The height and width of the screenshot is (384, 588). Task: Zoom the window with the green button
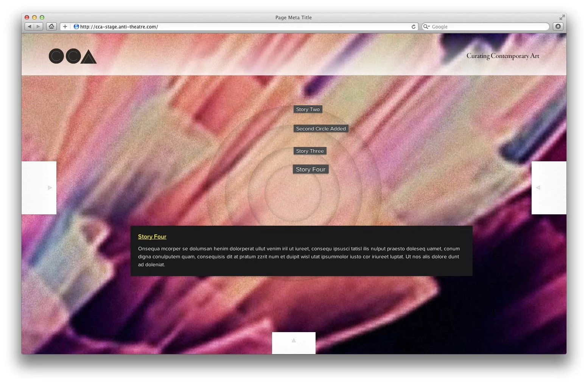pos(42,17)
